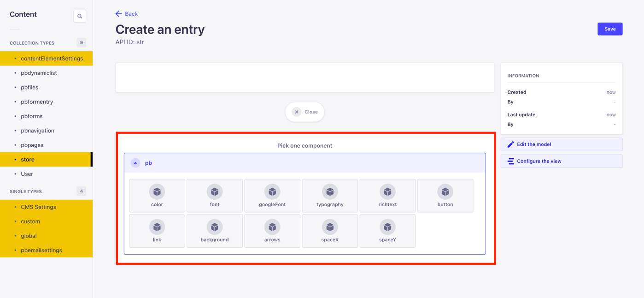Pick the link component
644x298 pixels.
157,231
